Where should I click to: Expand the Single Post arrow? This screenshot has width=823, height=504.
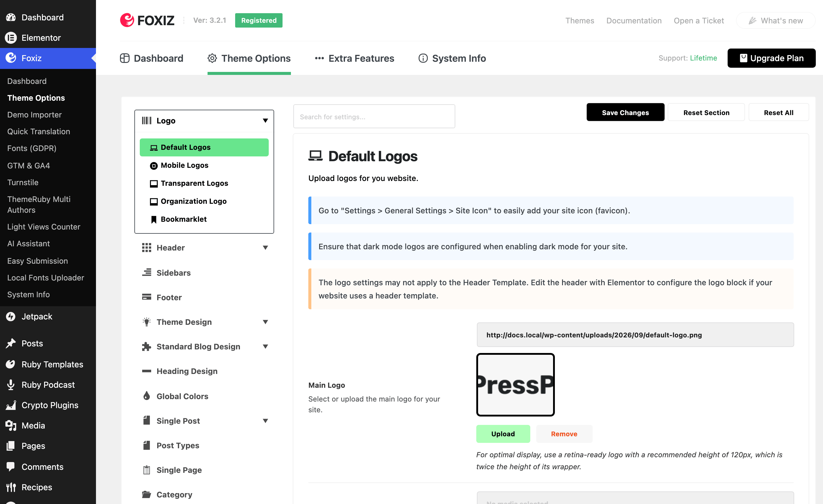click(x=265, y=421)
